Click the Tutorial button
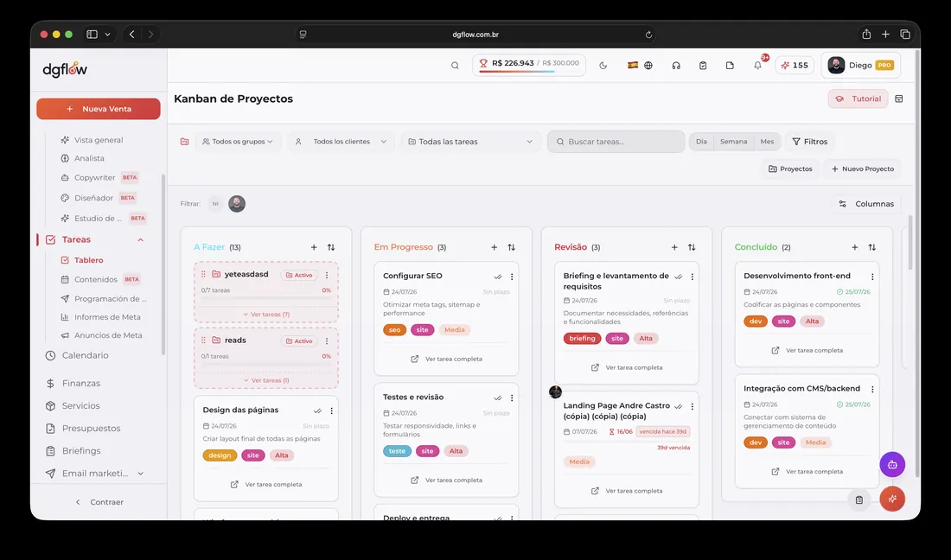This screenshot has height=560, width=951. [x=858, y=99]
